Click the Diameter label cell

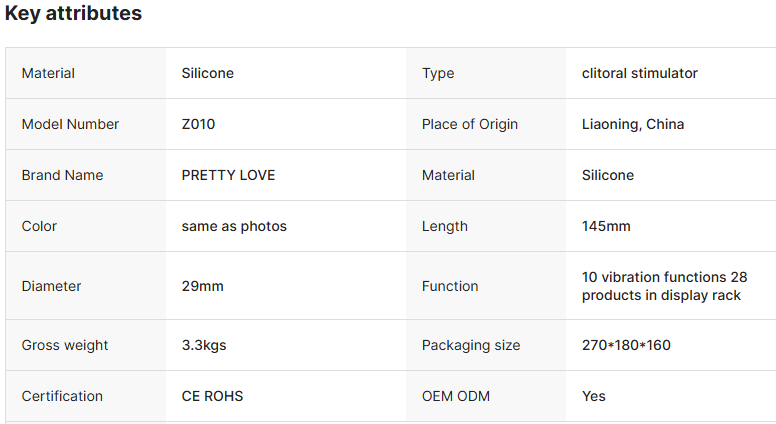click(86, 285)
